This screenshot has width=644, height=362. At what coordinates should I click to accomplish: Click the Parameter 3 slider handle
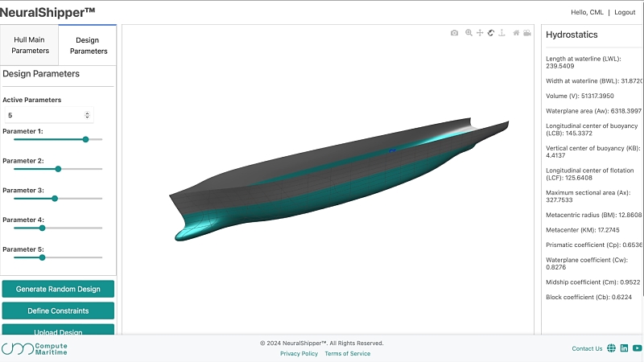(55, 199)
